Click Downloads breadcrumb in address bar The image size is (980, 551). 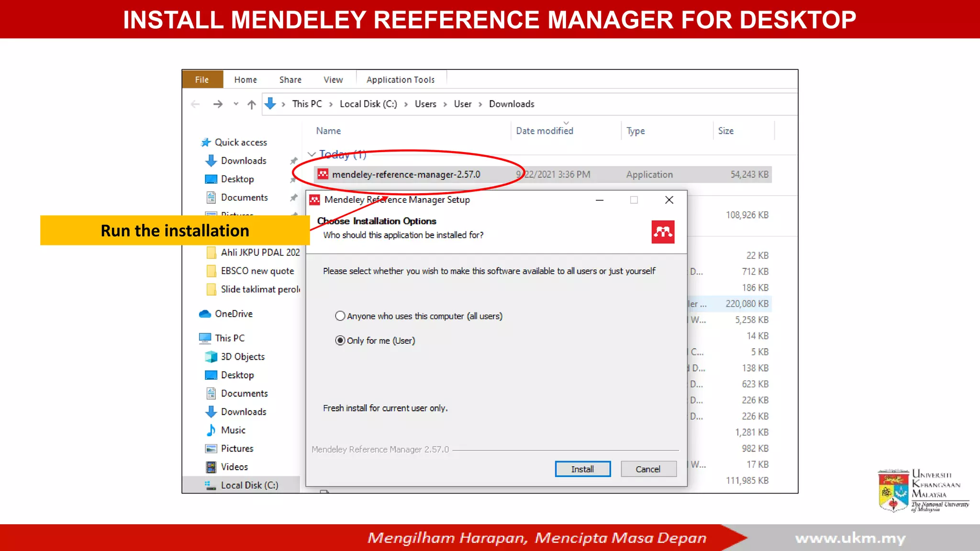(x=512, y=104)
